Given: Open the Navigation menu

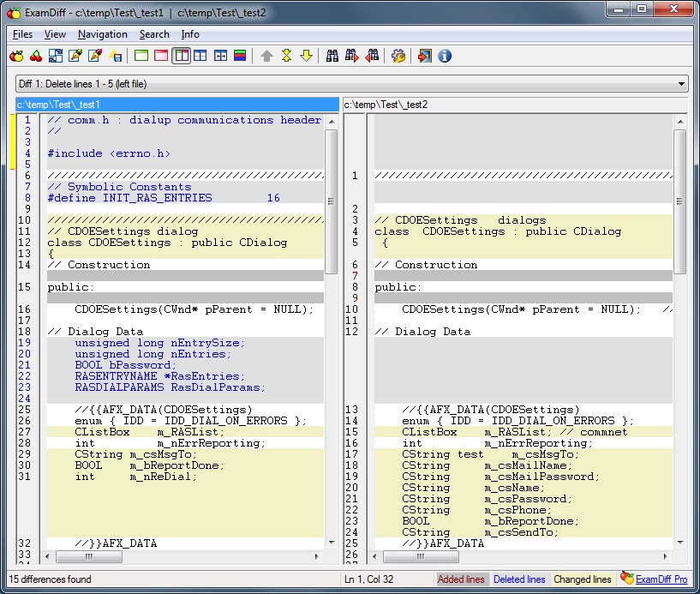Looking at the screenshot, I should coord(102,34).
